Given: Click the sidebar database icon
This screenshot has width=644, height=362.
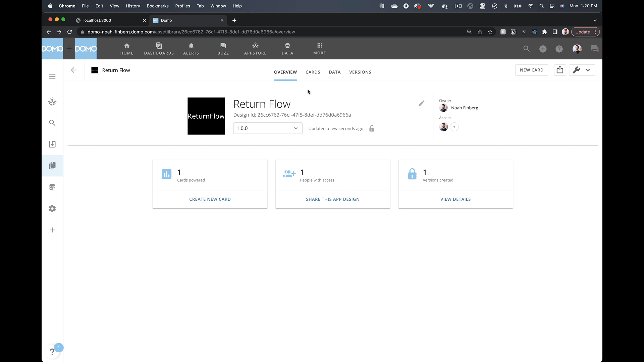Looking at the screenshot, I should click(52, 187).
